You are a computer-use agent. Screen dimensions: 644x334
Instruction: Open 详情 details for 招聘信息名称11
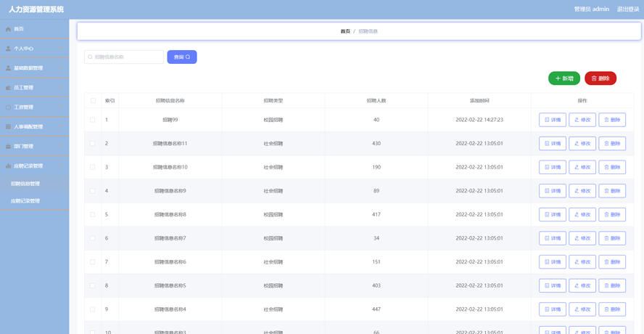tap(553, 144)
